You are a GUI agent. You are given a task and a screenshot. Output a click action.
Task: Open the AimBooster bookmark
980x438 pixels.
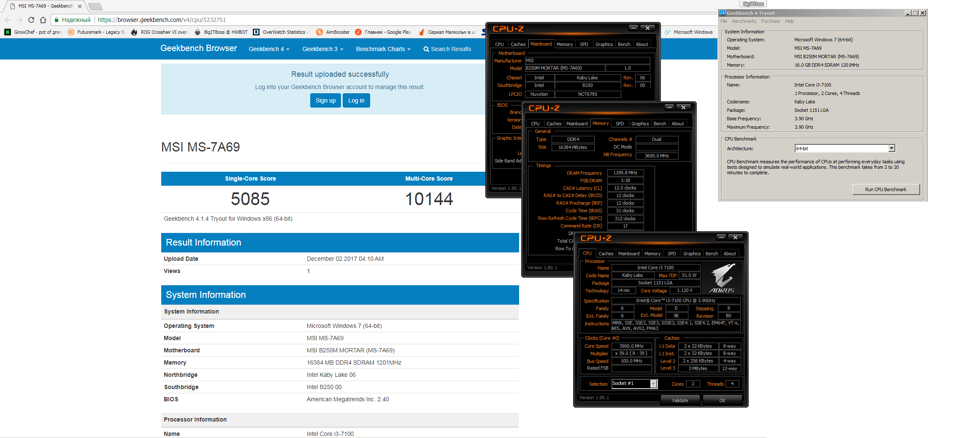[333, 32]
